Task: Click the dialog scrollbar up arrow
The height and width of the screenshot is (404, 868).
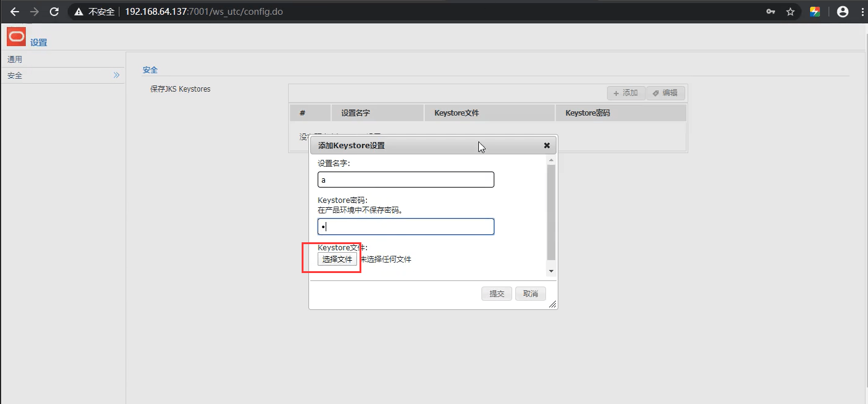Action: coord(551,159)
